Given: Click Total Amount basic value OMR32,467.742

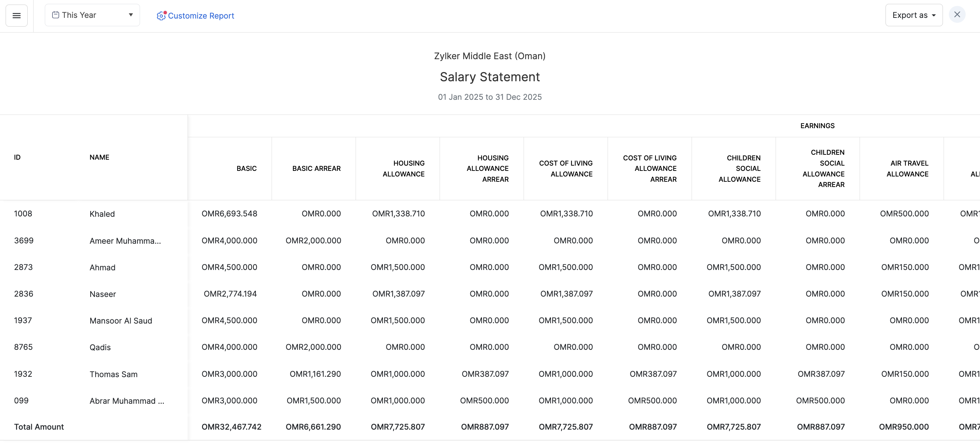Looking at the screenshot, I should [x=231, y=427].
